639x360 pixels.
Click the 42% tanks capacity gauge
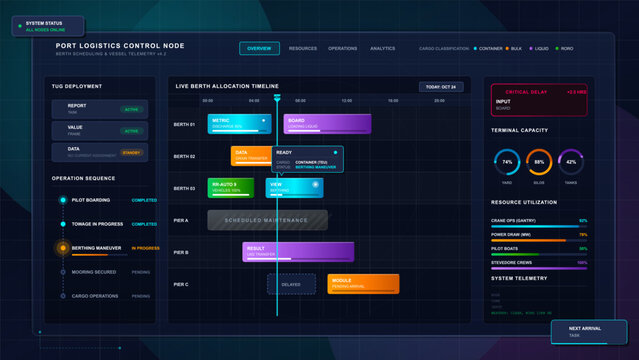[571, 162]
